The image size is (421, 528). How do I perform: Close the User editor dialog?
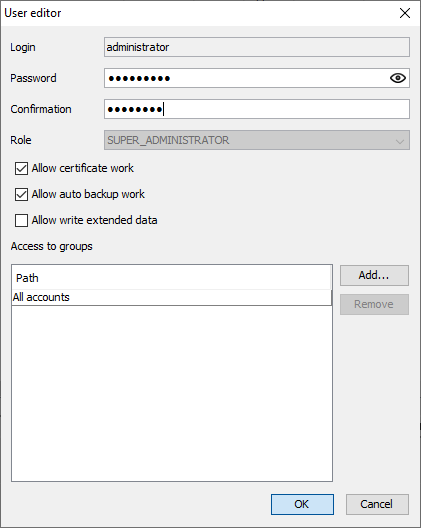[404, 13]
